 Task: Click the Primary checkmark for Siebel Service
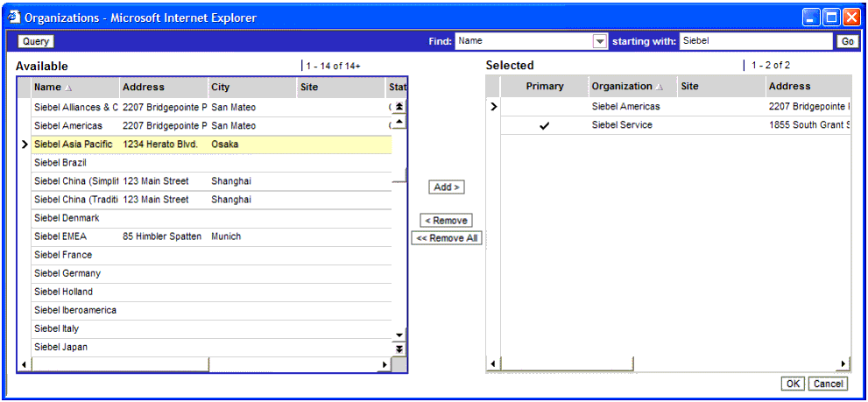[x=545, y=126]
